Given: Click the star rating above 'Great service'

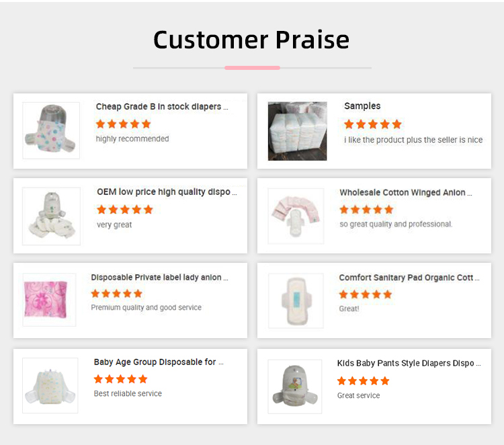Looking at the screenshot, I should (x=363, y=380).
